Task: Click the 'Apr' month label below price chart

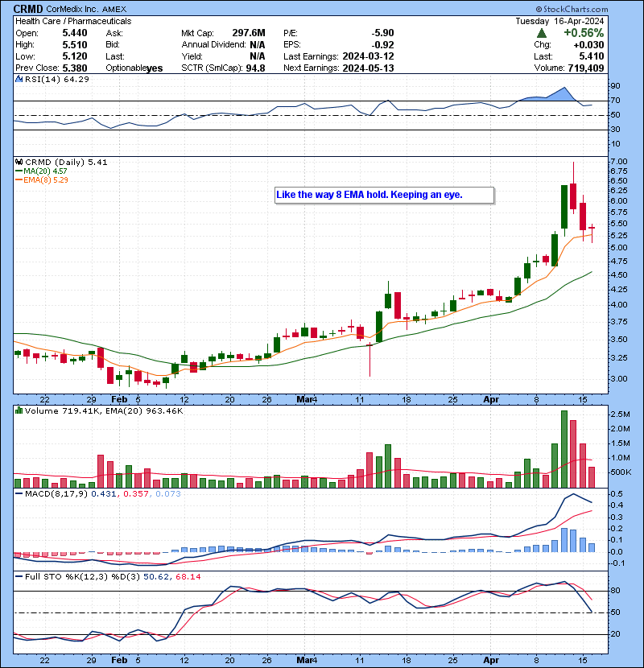Action: 491,400
